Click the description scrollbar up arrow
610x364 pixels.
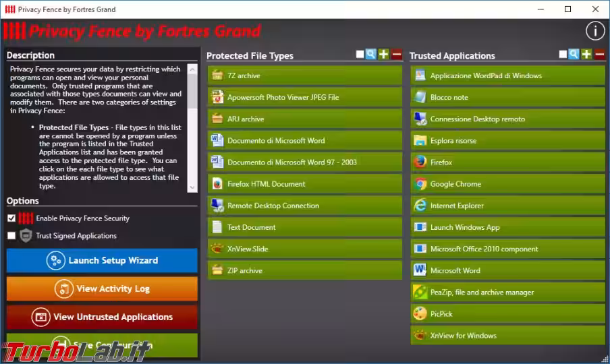[192, 69]
